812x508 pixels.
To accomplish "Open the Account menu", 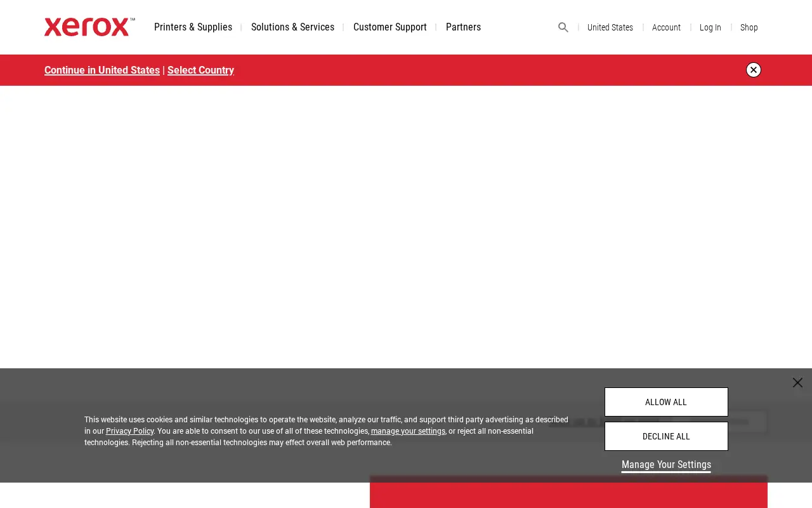I will coord(666,27).
